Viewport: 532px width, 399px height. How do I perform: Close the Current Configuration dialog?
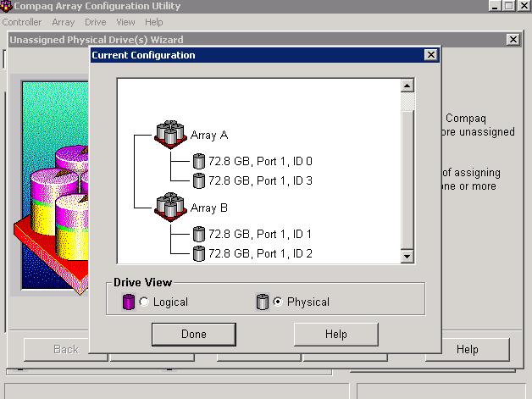[430, 54]
